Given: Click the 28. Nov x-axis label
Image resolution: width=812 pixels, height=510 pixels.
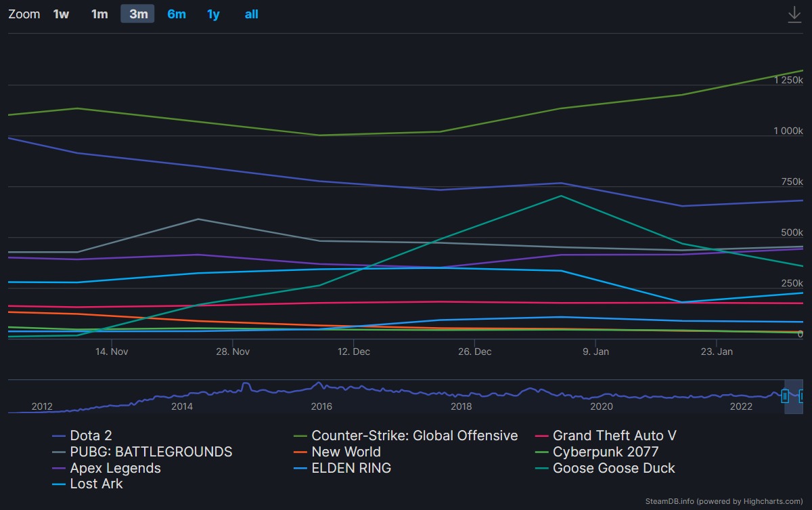Looking at the screenshot, I should (x=232, y=352).
